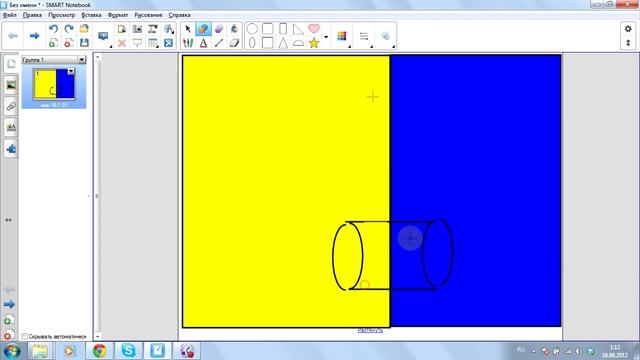
Task: Go to next page via sidebar blue arrow
Action: pos(9,304)
